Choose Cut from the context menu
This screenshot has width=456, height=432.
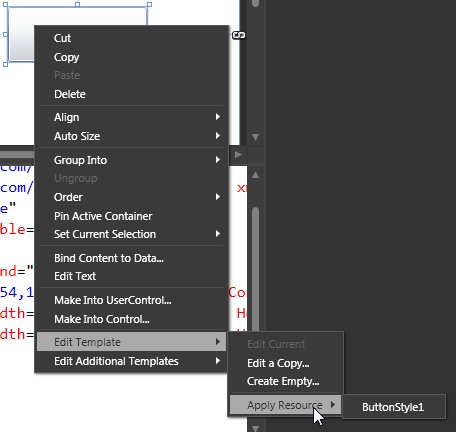[131, 38]
